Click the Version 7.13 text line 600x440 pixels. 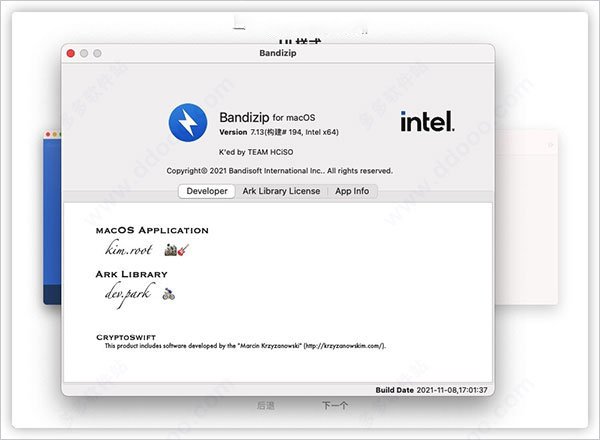(279, 132)
